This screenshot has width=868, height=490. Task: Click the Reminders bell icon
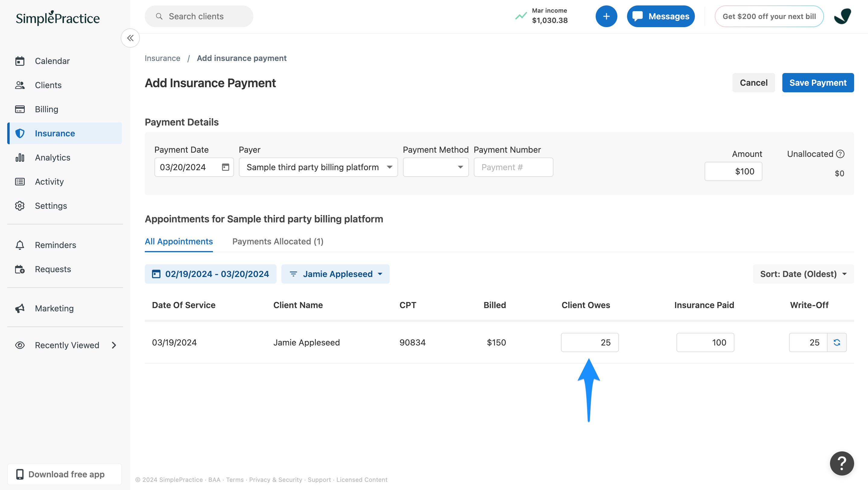coord(20,245)
